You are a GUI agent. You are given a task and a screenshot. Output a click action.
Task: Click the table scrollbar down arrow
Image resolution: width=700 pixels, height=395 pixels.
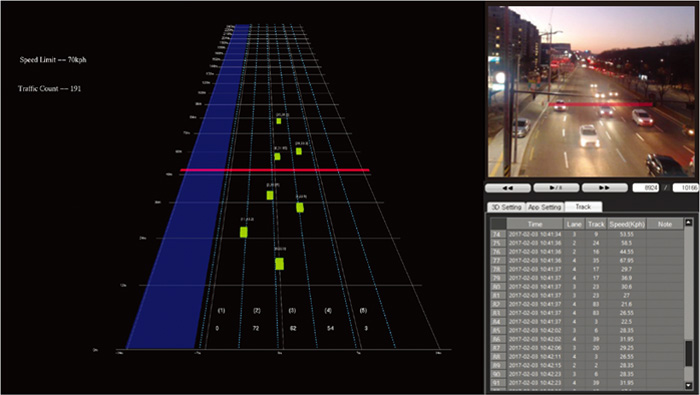pyautogui.click(x=689, y=385)
